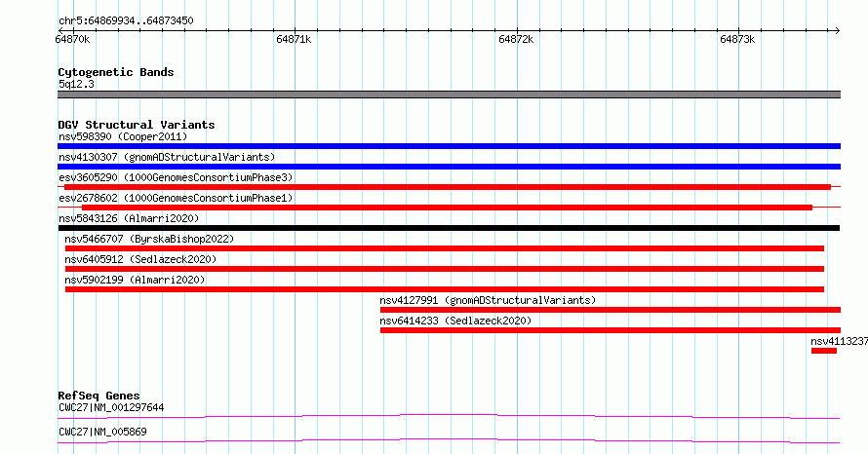The height and width of the screenshot is (454, 868).
Task: Click the RefSeq Genes track title
Action: click(99, 396)
